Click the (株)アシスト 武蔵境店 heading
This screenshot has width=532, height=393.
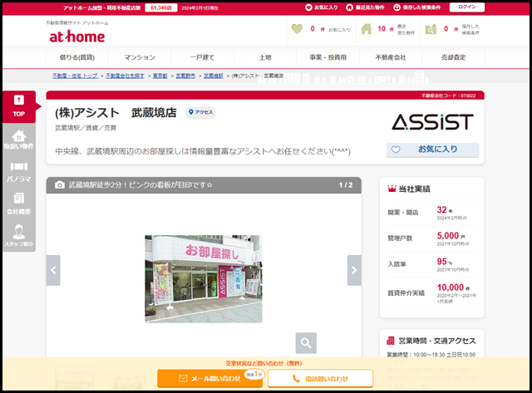(x=116, y=112)
